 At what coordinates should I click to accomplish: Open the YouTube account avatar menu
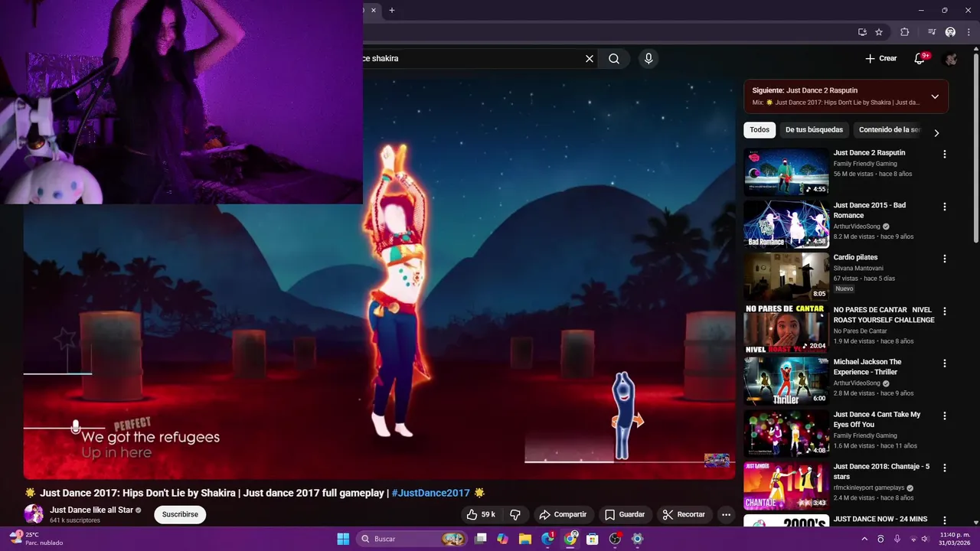(951, 58)
